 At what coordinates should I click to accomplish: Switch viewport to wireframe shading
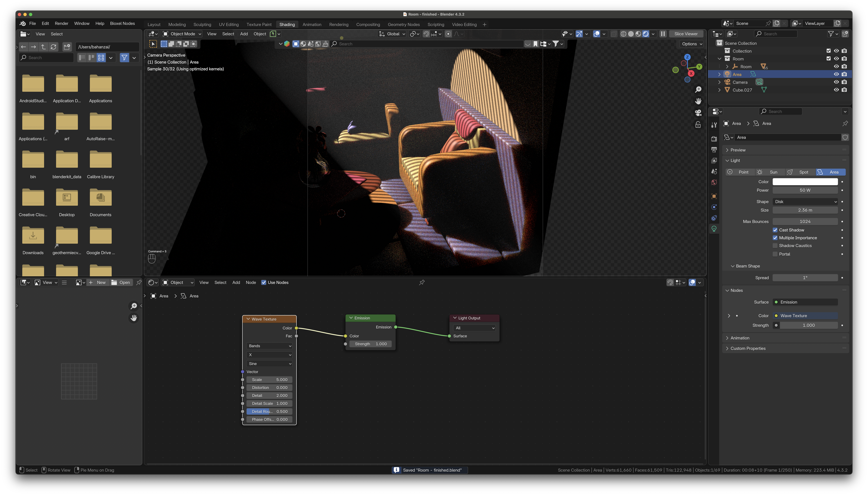click(x=623, y=34)
